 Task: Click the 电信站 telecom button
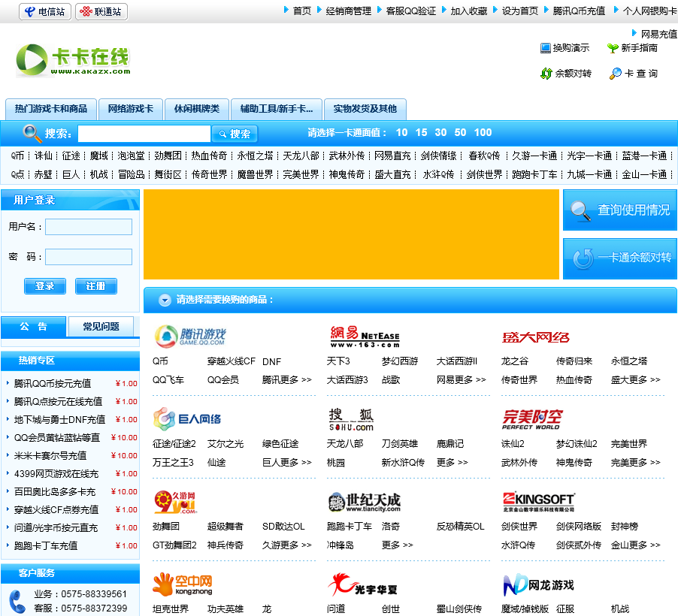(45, 12)
